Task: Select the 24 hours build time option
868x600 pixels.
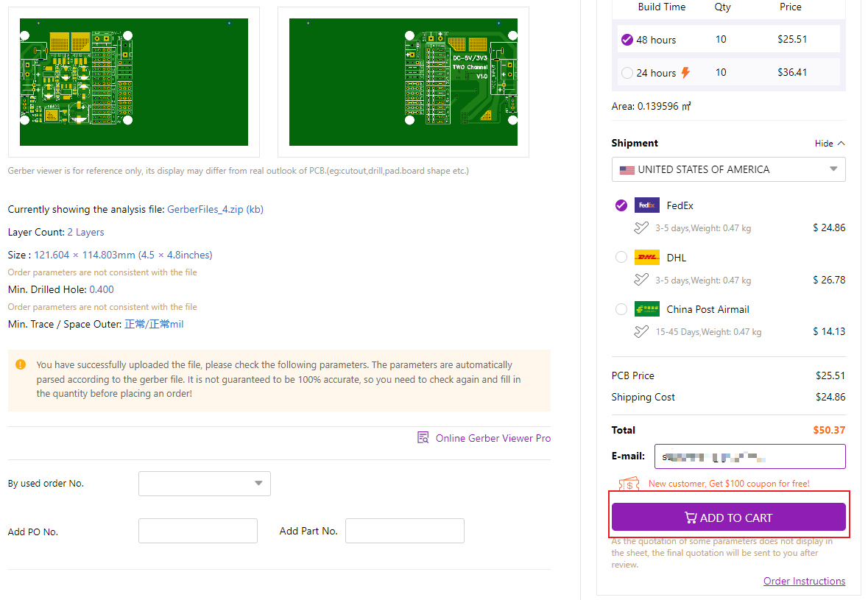Action: point(627,73)
